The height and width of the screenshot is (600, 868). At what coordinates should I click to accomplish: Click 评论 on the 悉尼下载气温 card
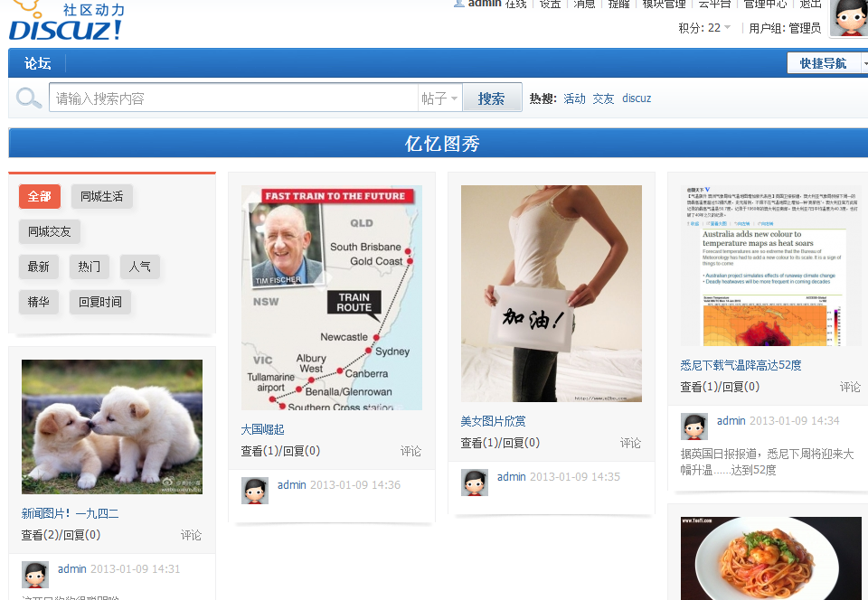coord(850,387)
